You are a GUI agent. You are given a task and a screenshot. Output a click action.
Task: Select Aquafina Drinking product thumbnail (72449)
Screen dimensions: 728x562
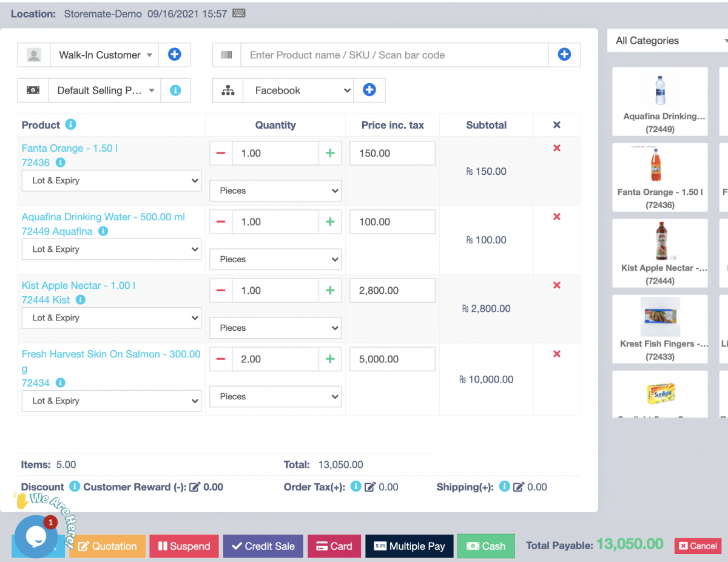(x=660, y=101)
